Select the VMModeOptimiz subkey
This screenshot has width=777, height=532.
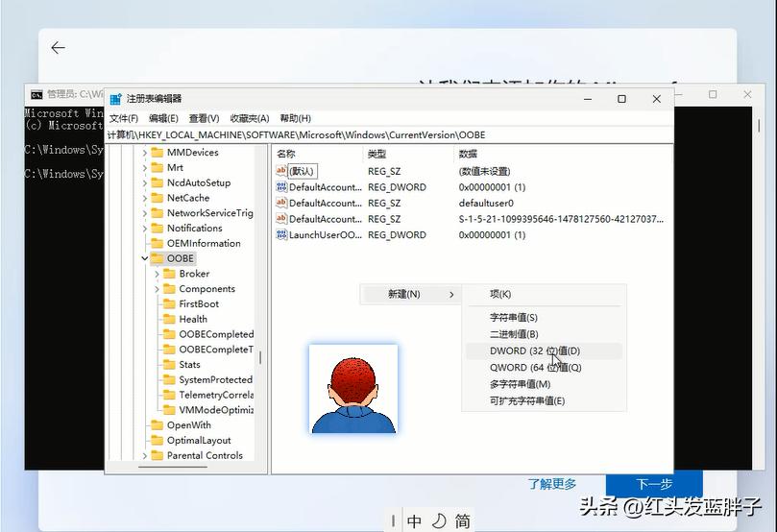click(216, 410)
